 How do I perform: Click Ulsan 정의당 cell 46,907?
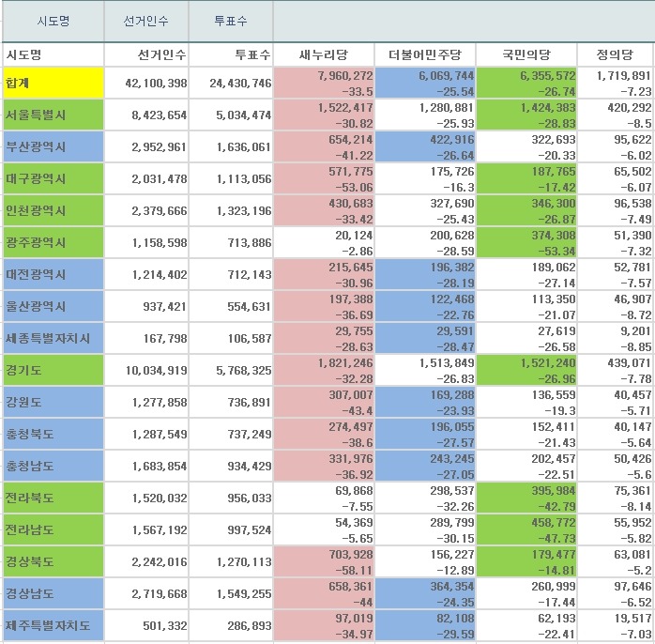[616, 306]
